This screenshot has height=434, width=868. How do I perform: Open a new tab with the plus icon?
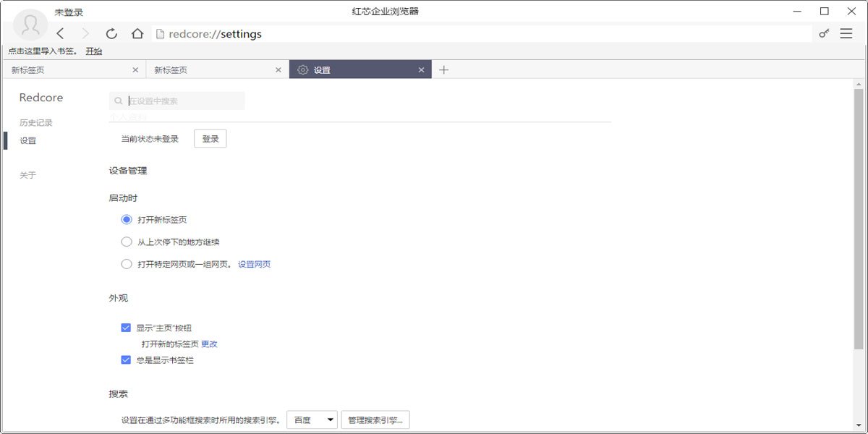(x=444, y=69)
